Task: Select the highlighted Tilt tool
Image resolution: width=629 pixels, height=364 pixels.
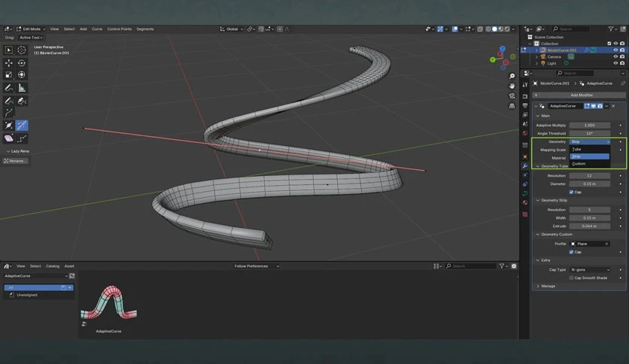Action: click(22, 126)
